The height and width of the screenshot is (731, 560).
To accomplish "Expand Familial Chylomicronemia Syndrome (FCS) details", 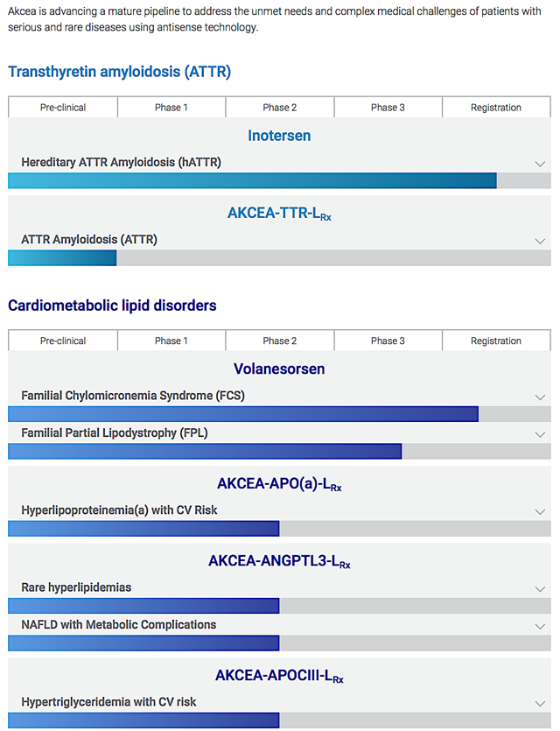I will tap(541, 397).
